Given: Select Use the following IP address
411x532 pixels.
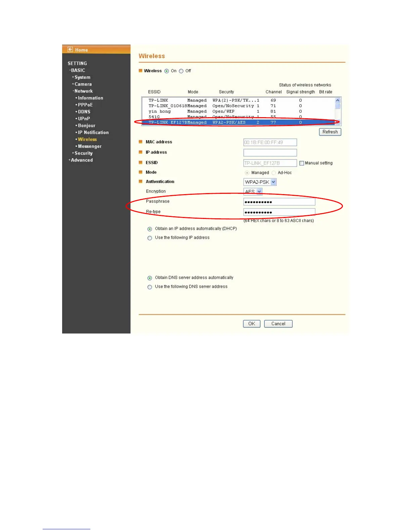Looking at the screenshot, I should click(150, 238).
